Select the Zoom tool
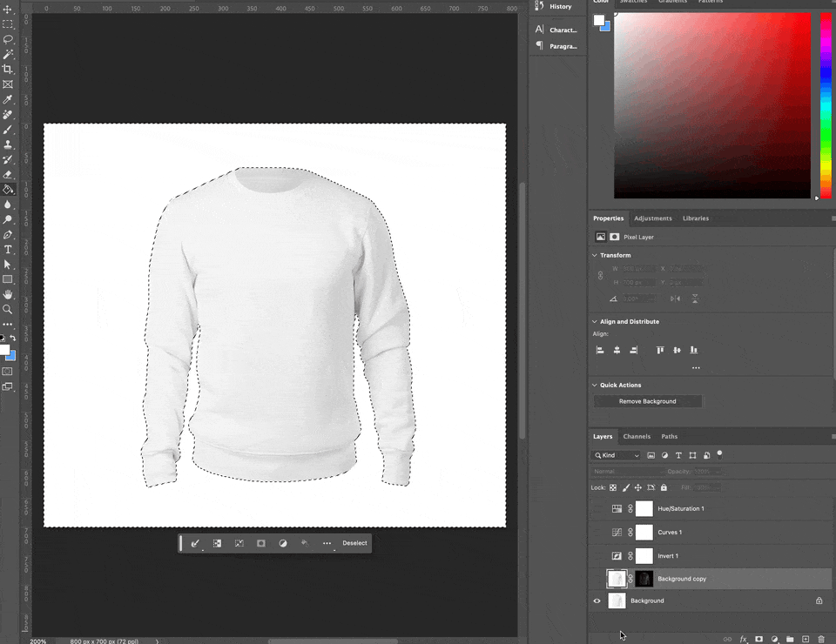 coord(8,309)
